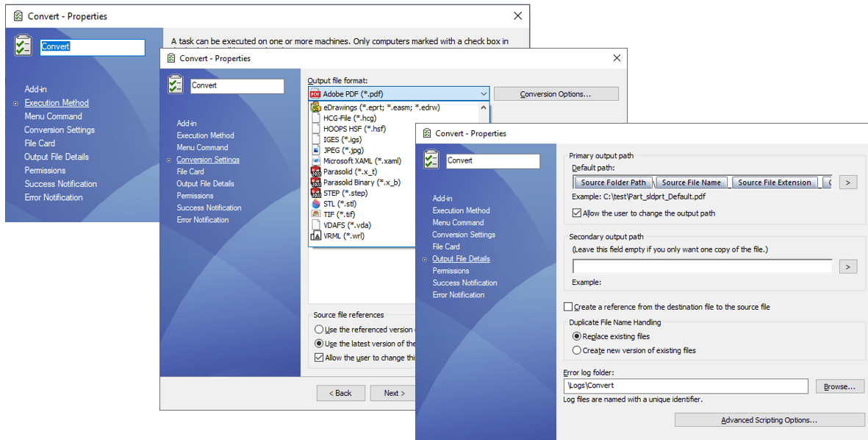Image resolution: width=868 pixels, height=440 pixels.
Task: Close the middle Convert Properties window
Action: 617,57
